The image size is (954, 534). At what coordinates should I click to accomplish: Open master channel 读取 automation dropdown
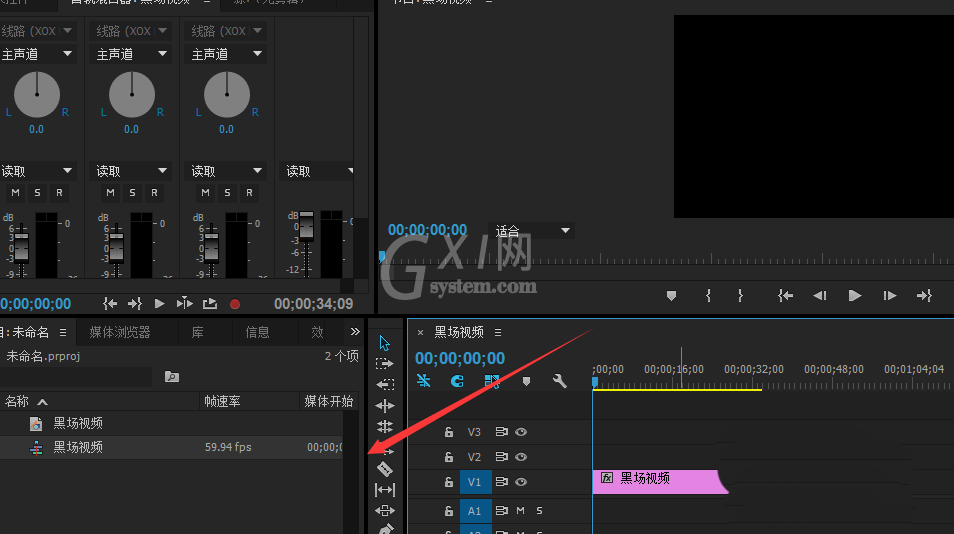[318, 171]
